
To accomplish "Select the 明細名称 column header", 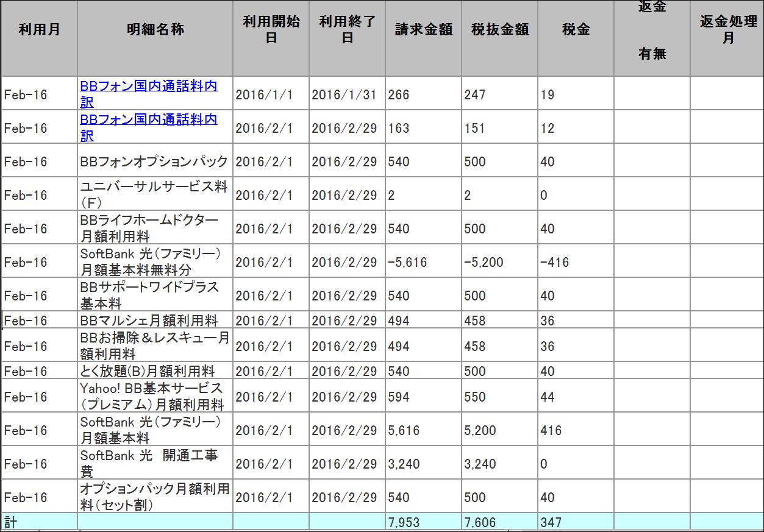I will pyautogui.click(x=155, y=30).
